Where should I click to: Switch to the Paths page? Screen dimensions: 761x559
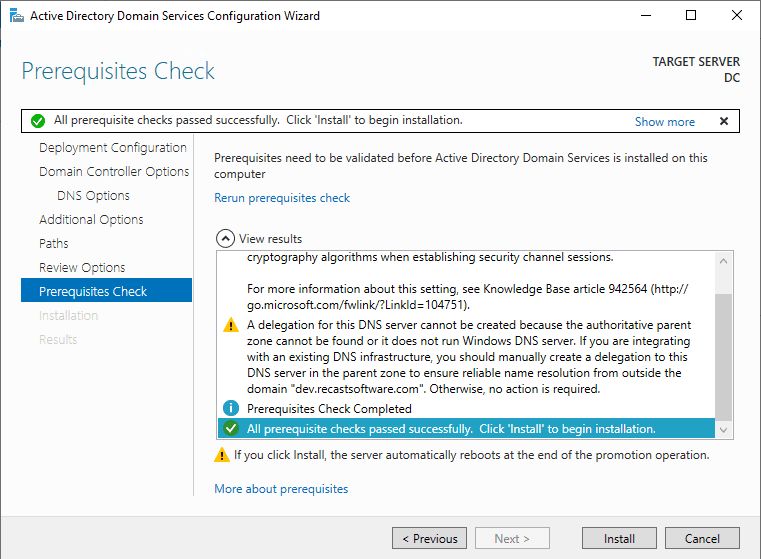pyautogui.click(x=54, y=244)
